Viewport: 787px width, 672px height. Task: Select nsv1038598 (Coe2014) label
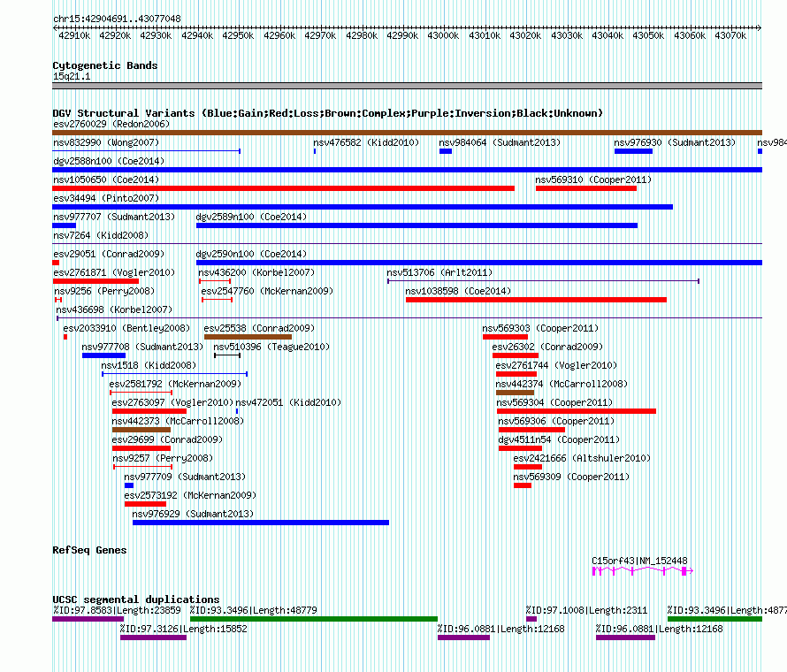(x=458, y=291)
